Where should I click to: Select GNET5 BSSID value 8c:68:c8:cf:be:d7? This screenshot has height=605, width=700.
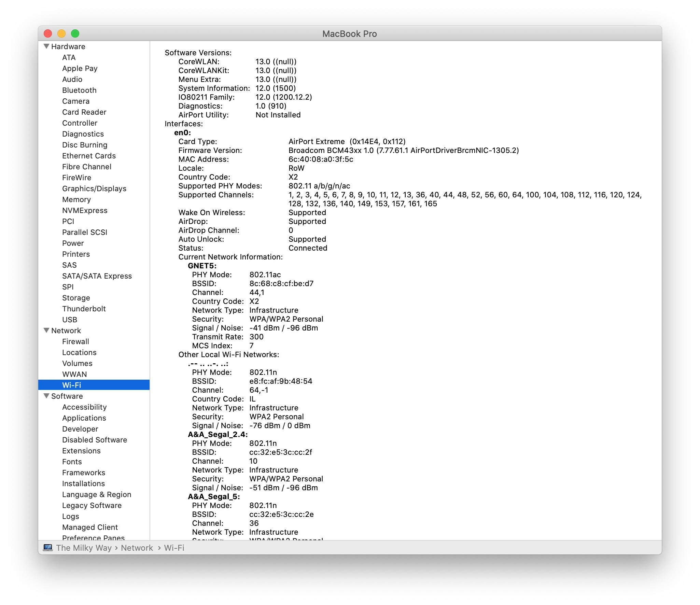pos(281,283)
